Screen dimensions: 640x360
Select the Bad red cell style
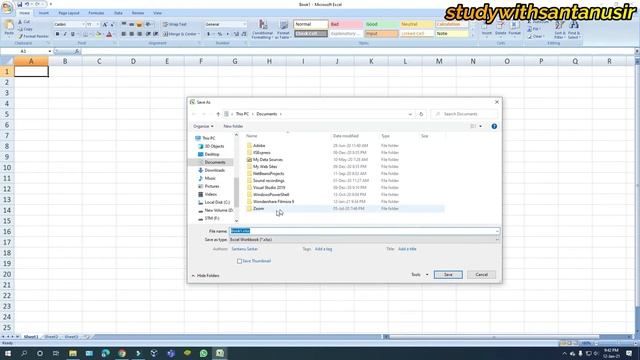(345, 24)
